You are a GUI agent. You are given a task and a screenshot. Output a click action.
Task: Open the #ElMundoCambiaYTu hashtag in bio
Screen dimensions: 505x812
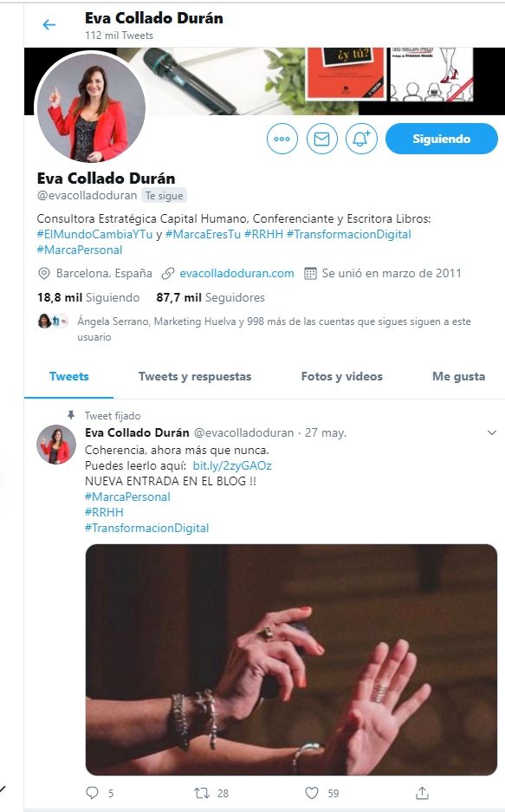(x=94, y=234)
